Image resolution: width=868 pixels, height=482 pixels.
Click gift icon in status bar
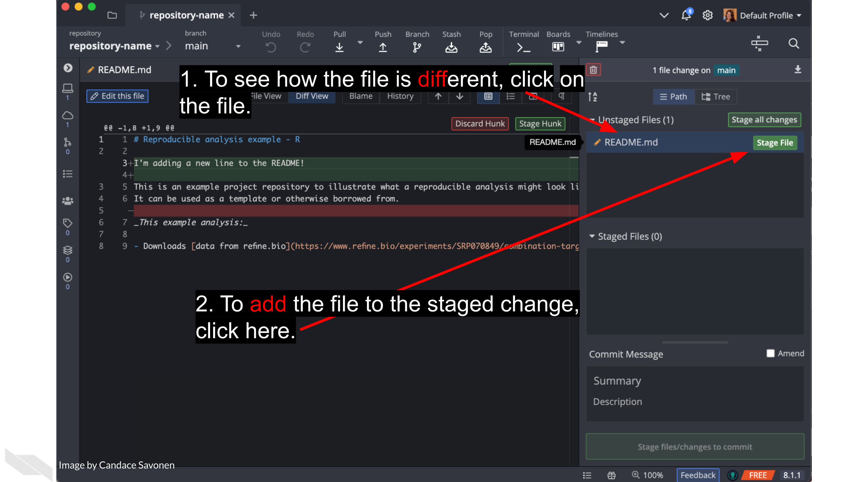(611, 475)
